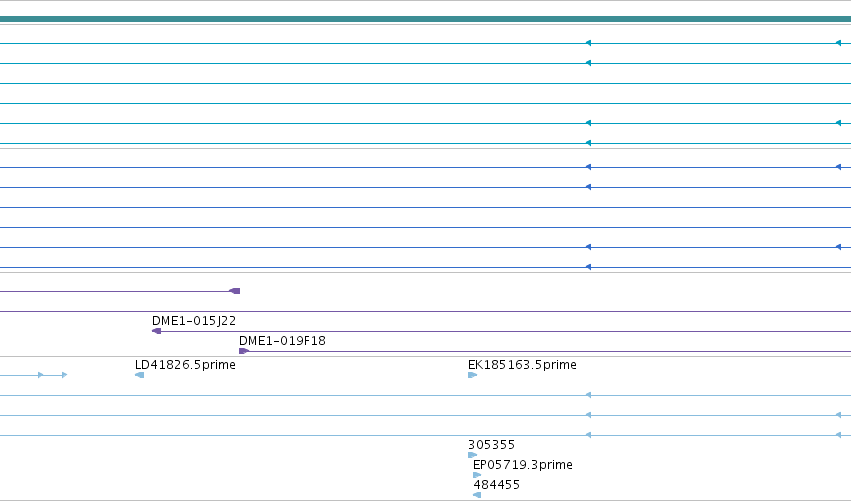Click the purple start block of DME1-019F18 feature
The height and width of the screenshot is (501, 851).
tap(244, 351)
